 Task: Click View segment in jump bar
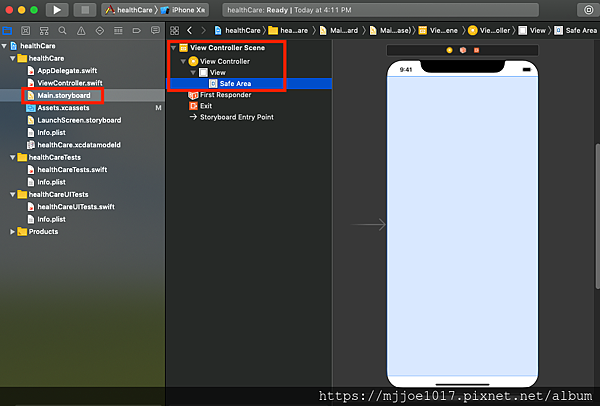click(532, 31)
